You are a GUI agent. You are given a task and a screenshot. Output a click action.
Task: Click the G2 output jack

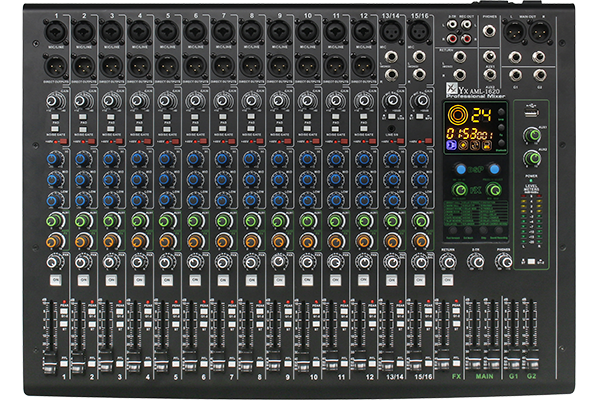(x=539, y=75)
